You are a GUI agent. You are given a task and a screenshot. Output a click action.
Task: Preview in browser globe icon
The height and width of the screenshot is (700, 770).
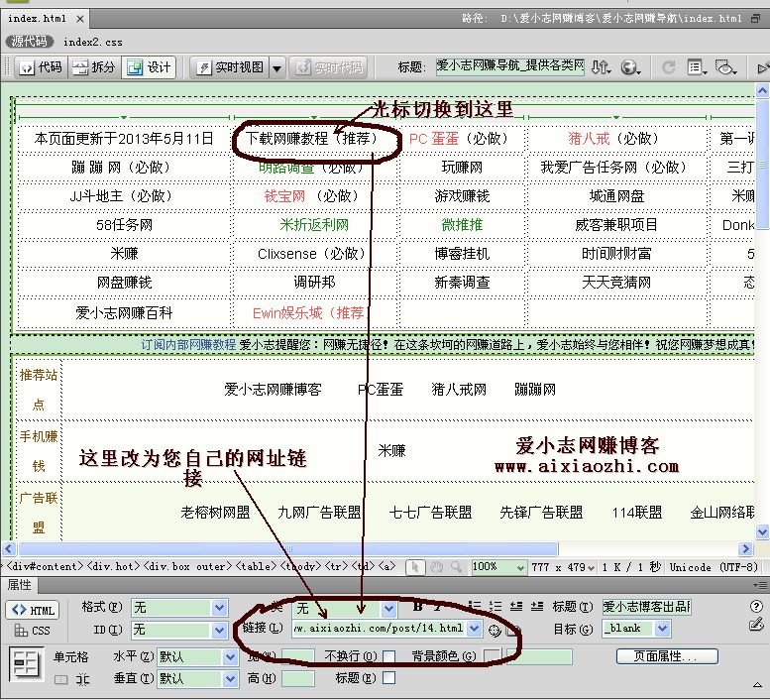(630, 67)
